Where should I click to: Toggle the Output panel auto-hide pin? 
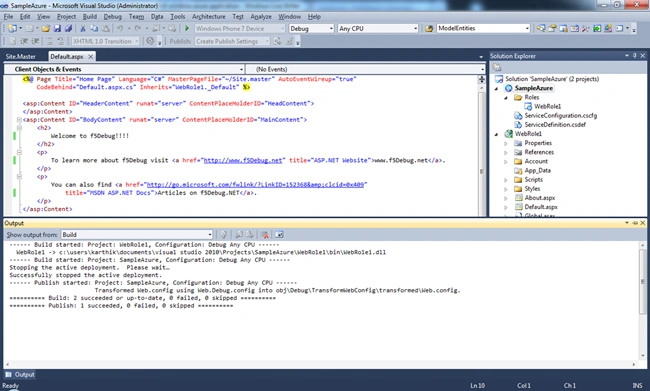(x=635, y=223)
